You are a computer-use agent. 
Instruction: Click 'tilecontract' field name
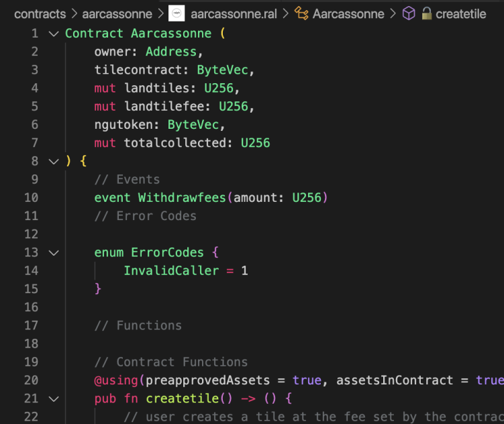[138, 70]
